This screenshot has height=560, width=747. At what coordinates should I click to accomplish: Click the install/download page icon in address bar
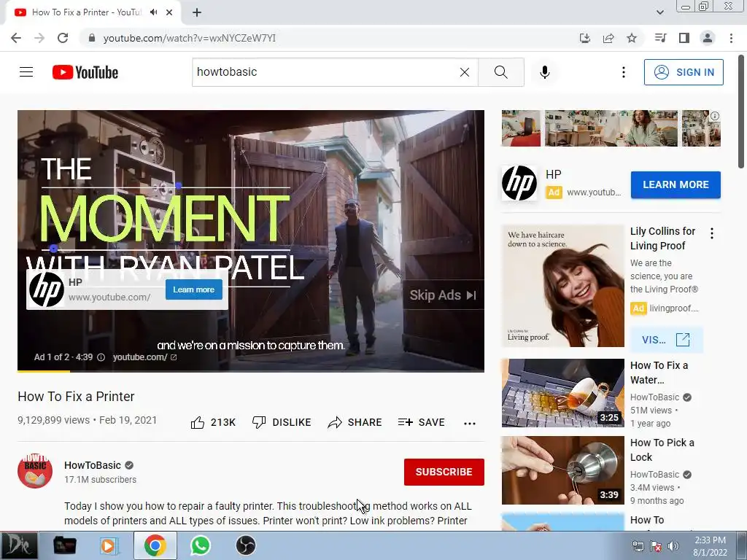point(585,38)
